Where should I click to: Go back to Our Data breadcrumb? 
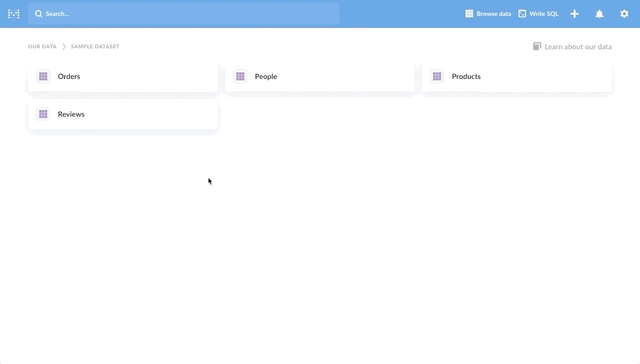(42, 47)
